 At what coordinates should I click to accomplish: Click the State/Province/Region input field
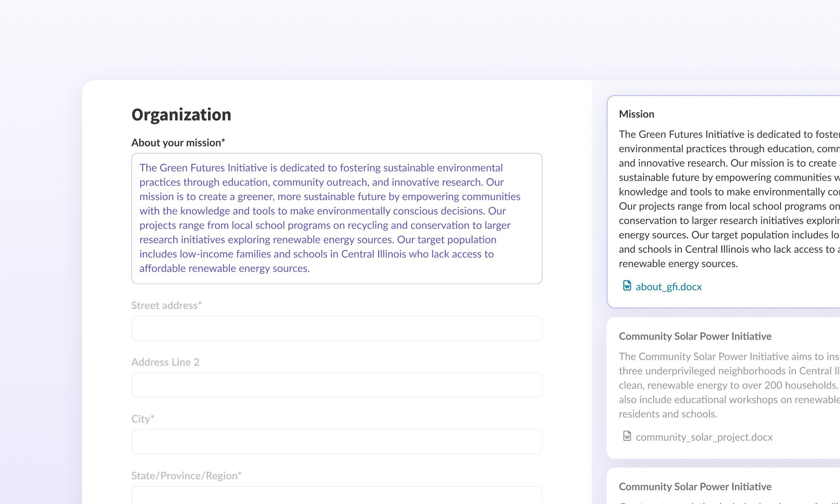tap(336, 497)
